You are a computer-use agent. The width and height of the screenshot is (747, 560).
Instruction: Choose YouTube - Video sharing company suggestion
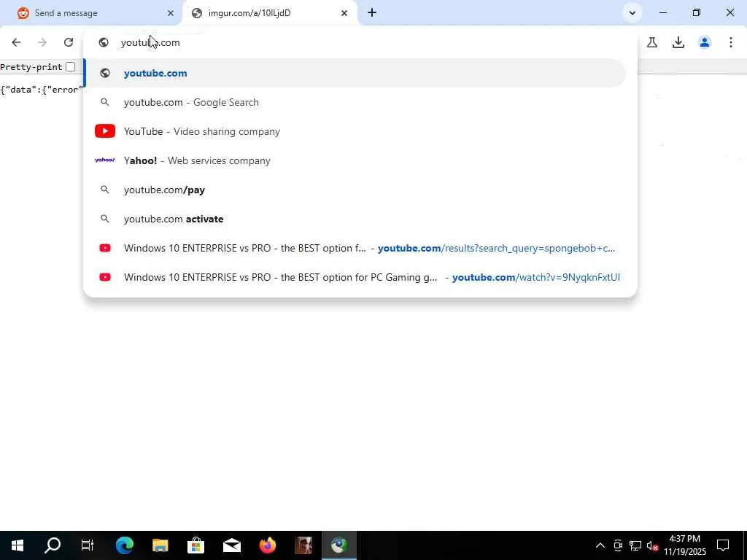(x=355, y=131)
